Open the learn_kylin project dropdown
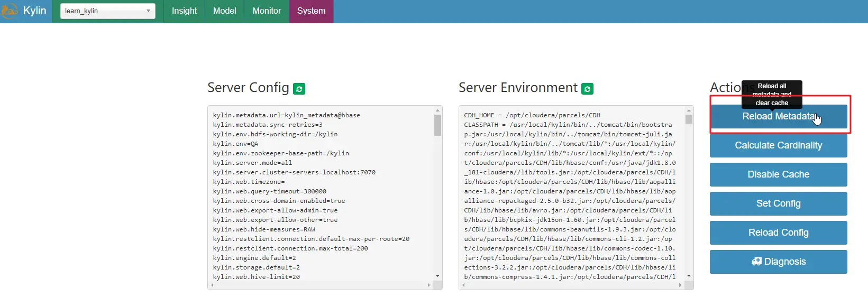Viewport: 868px width, 307px height. click(108, 11)
